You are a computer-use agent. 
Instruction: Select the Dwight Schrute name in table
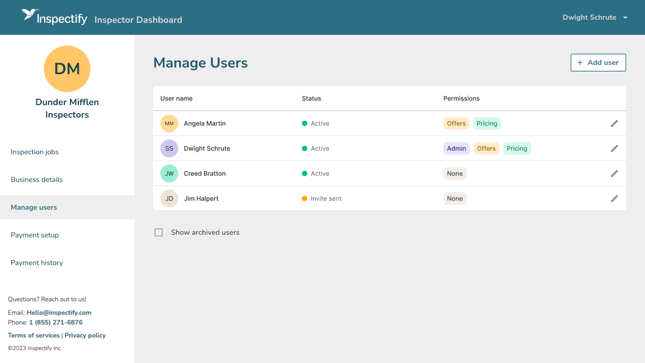[206, 149]
